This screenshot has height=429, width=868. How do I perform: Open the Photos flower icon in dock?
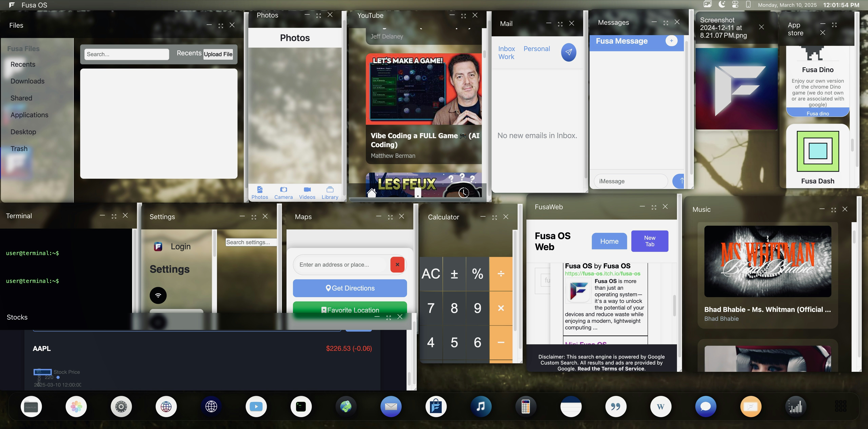click(x=76, y=406)
